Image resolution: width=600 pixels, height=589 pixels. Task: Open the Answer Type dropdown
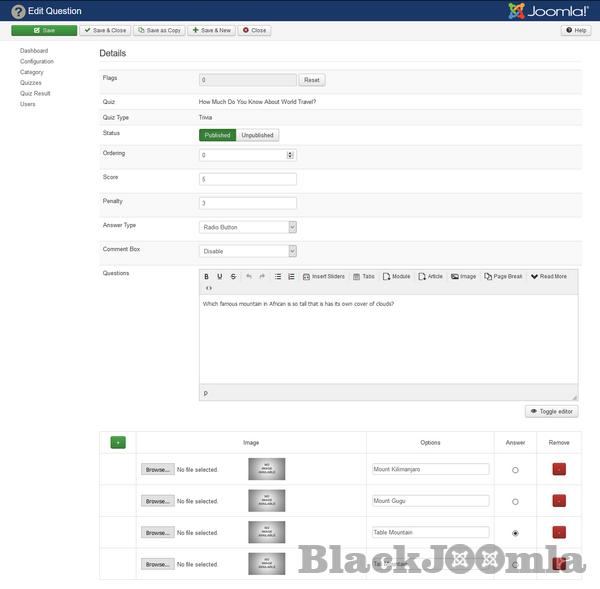pyautogui.click(x=248, y=227)
